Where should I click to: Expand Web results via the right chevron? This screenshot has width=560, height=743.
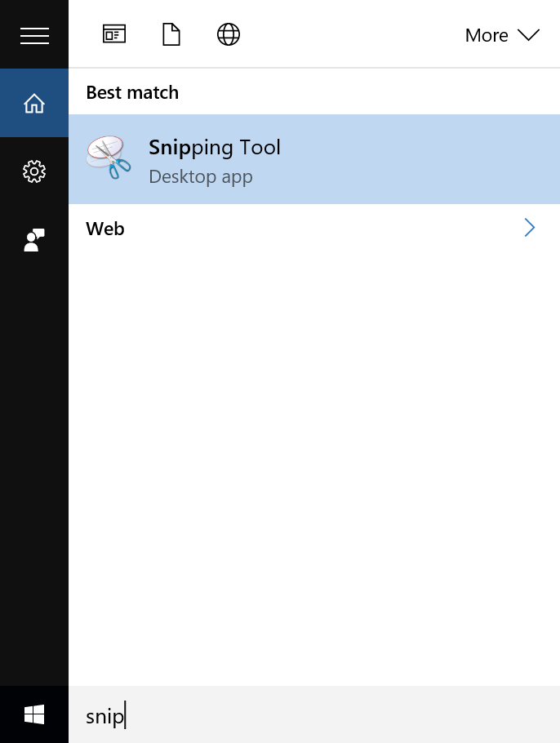click(529, 228)
